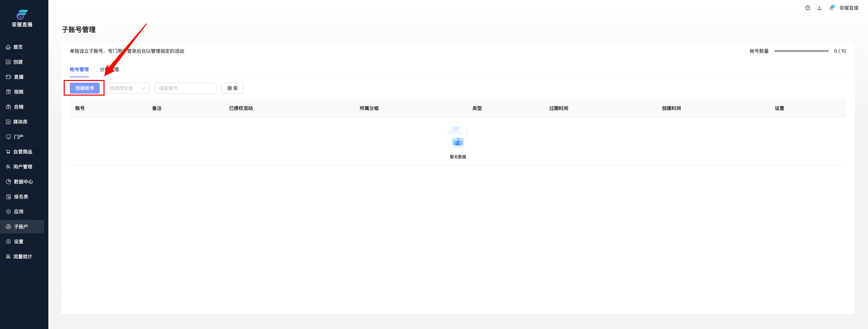Image resolution: width=868 pixels, height=329 pixels.
Task: Open 用户管理 in the sidebar
Action: [x=22, y=167]
